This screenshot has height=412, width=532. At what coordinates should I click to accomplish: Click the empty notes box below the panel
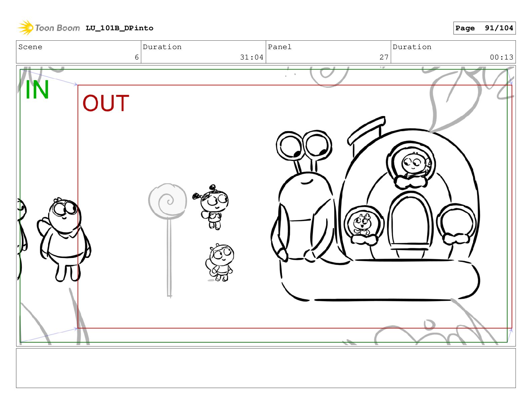[266, 368]
